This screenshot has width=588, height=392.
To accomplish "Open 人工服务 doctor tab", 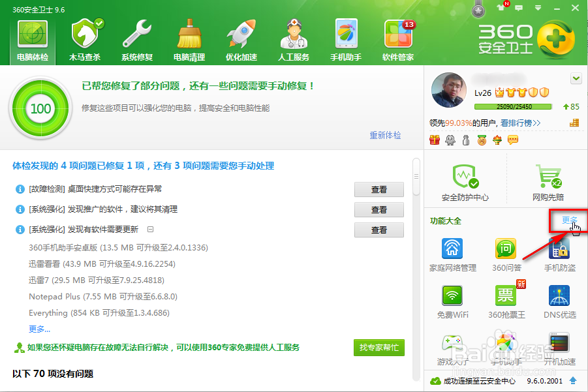I will point(294,41).
